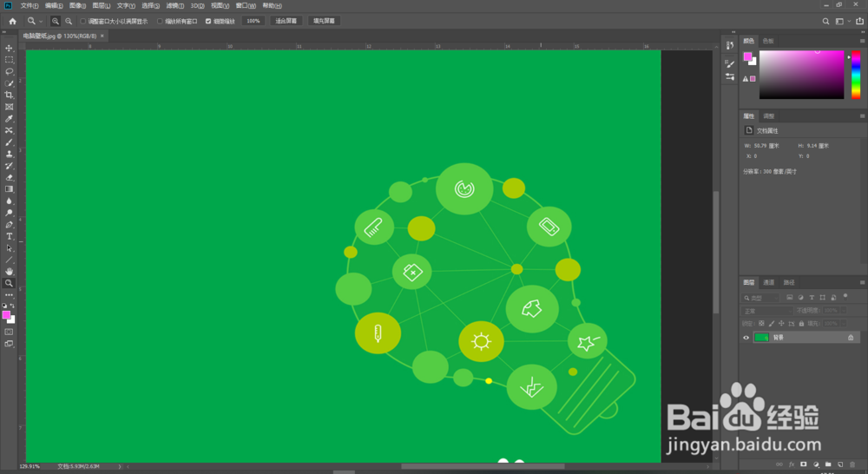Click the 100% zoom button
This screenshot has height=474, width=868.
[x=253, y=21]
